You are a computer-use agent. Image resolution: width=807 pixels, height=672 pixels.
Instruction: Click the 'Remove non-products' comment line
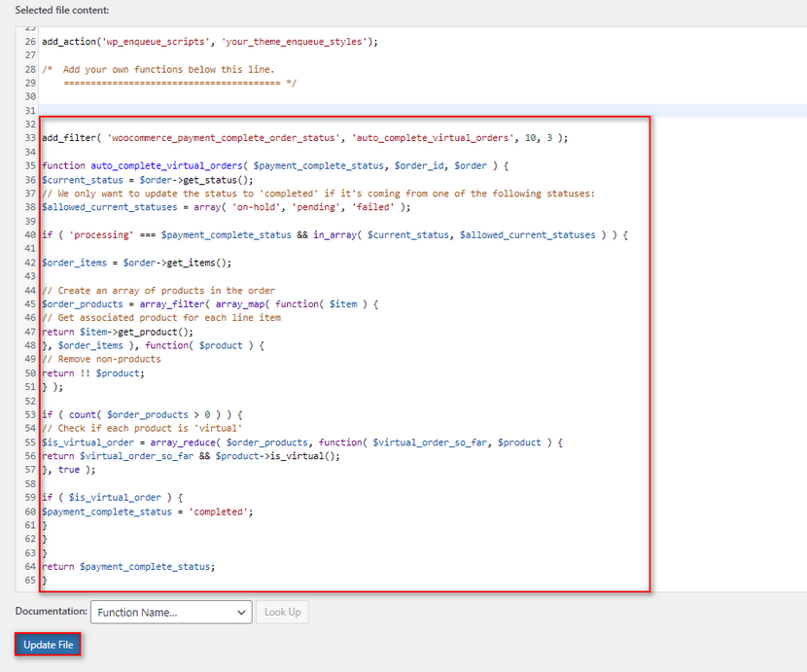[x=101, y=359]
